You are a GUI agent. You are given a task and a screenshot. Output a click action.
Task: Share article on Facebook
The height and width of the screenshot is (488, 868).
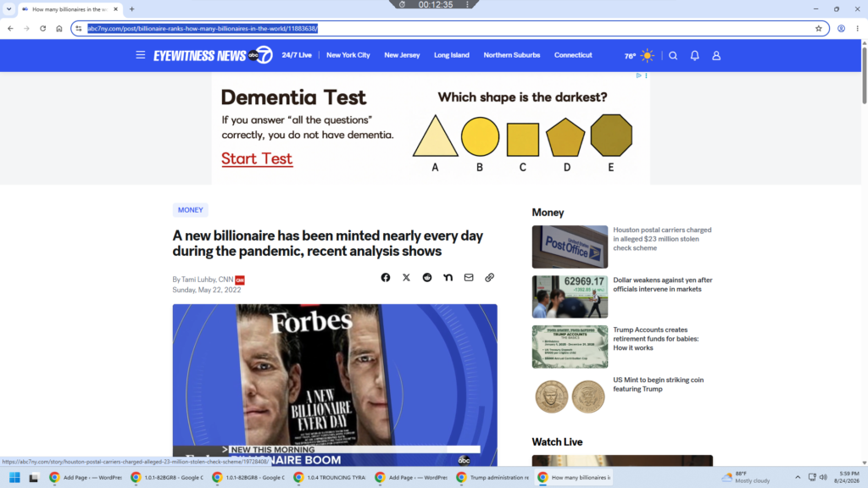coord(386,278)
